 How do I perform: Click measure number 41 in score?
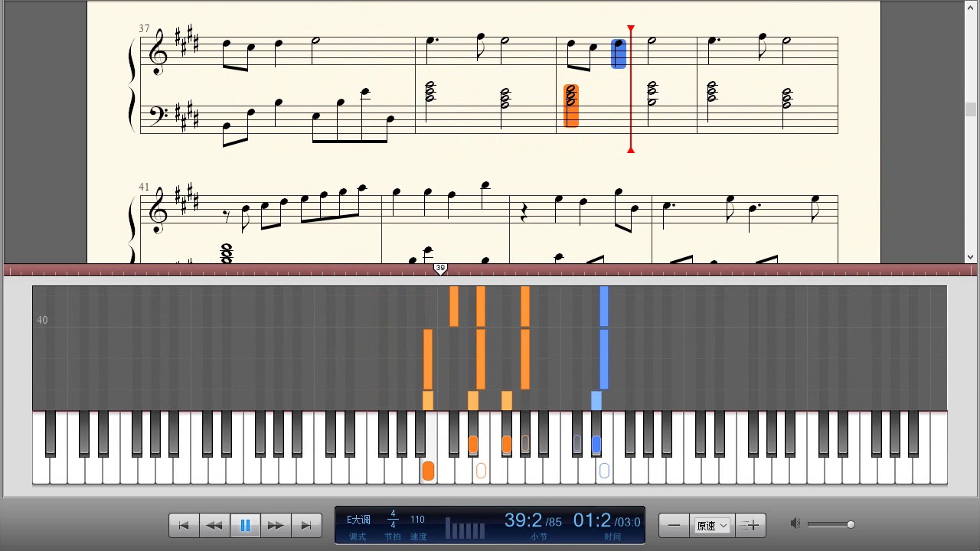(x=144, y=187)
